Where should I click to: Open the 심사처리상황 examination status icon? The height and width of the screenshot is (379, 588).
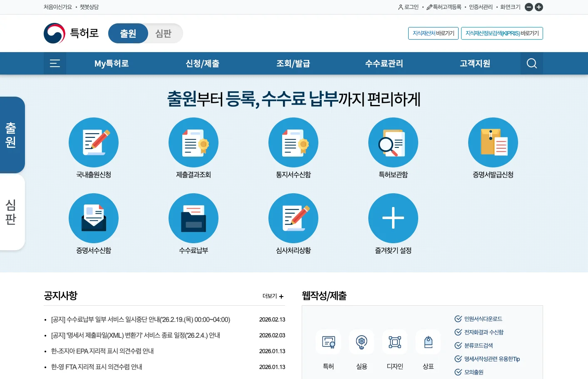[x=293, y=218]
